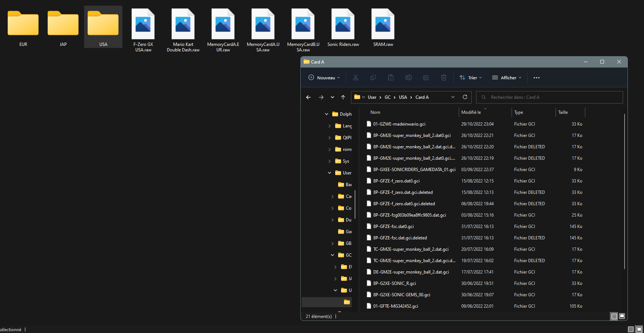Select Mario Kart Double Dash.raw file

pos(183,30)
